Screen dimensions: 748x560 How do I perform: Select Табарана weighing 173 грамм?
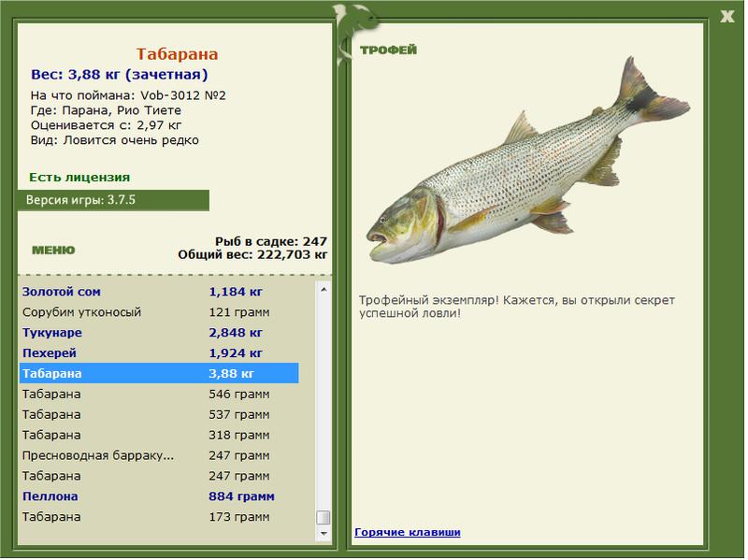(159, 517)
